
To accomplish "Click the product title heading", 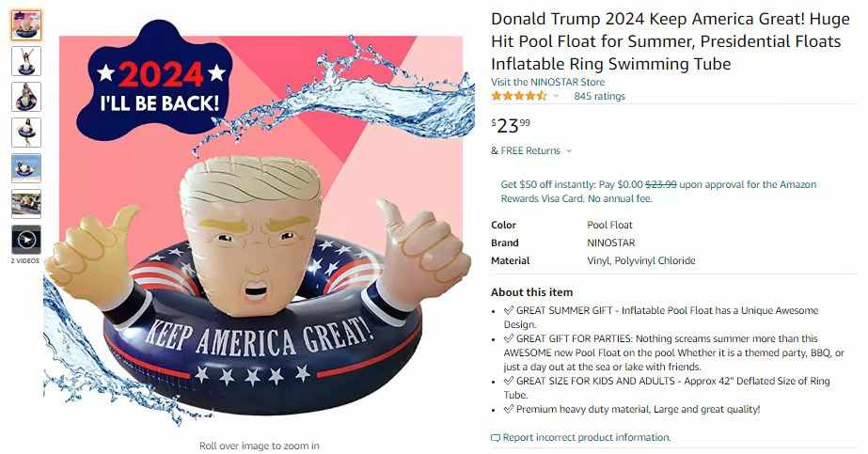I will tap(670, 41).
